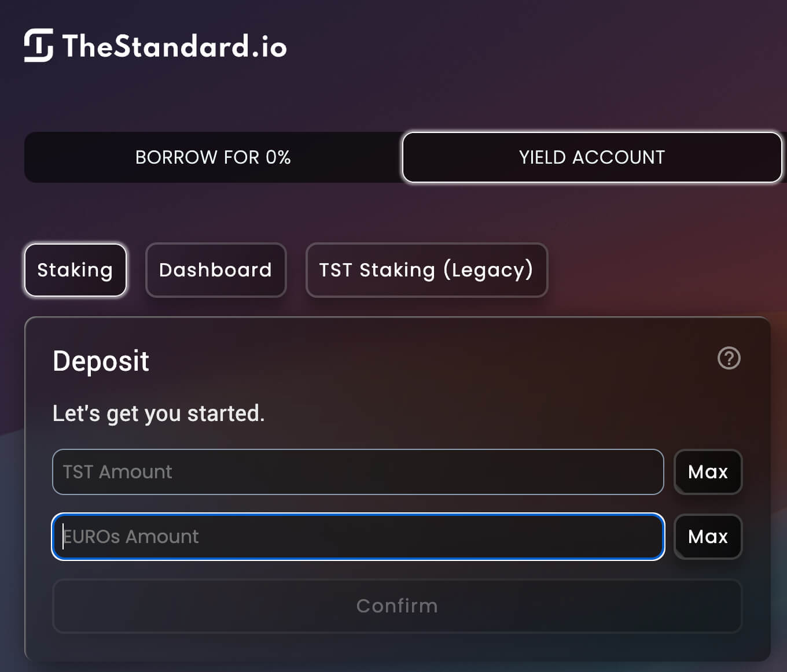Click inside the highlighted EUROs field
The height and width of the screenshot is (672, 787).
(x=358, y=537)
